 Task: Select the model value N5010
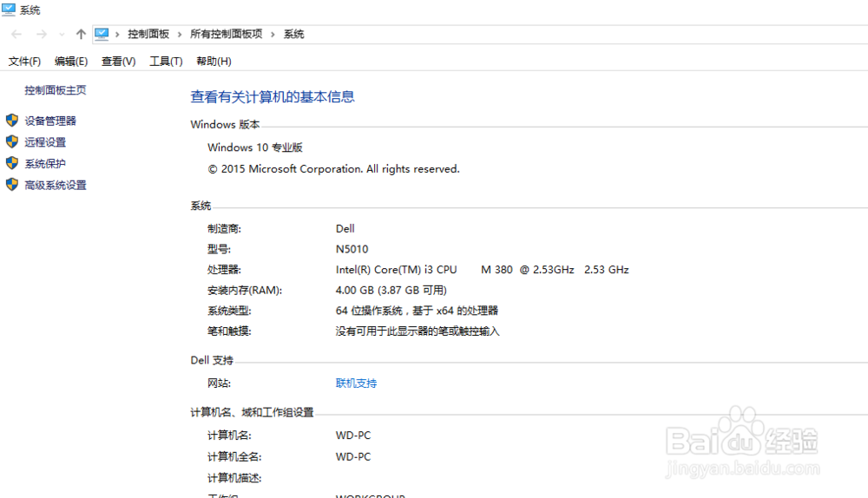point(352,249)
